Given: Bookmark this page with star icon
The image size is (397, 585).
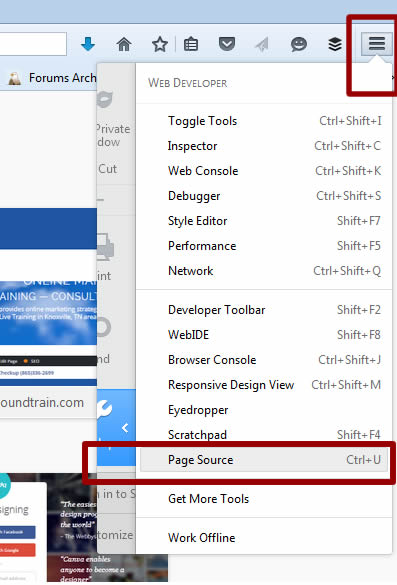Looking at the screenshot, I should 160,44.
